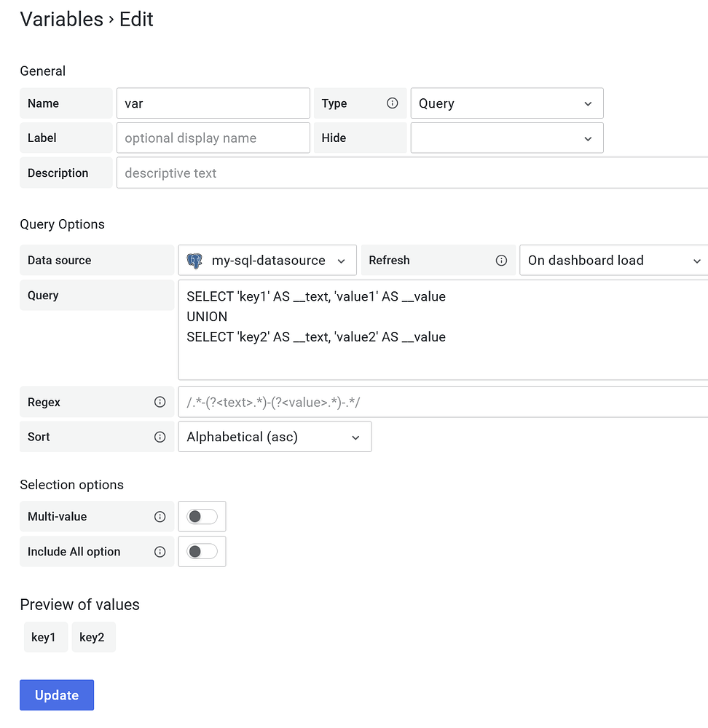
Task: Click inside the Name field containing var
Action: 213,103
